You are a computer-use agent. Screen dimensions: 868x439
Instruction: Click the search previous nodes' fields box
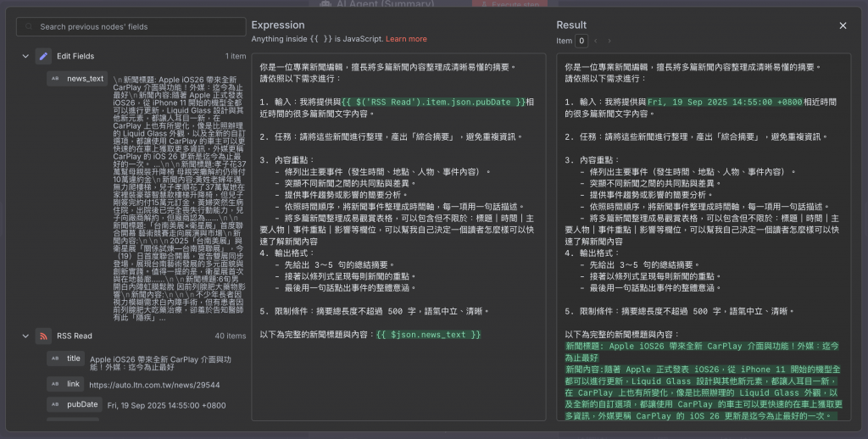pyautogui.click(x=131, y=26)
